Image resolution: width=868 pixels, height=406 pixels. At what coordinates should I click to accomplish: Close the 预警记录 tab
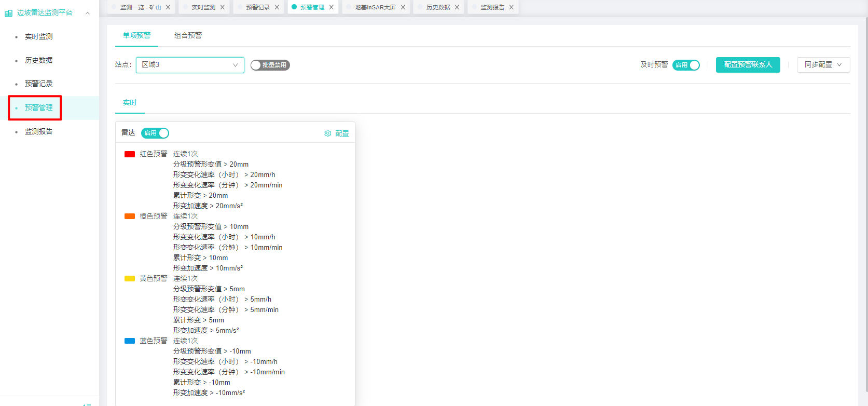pos(277,7)
